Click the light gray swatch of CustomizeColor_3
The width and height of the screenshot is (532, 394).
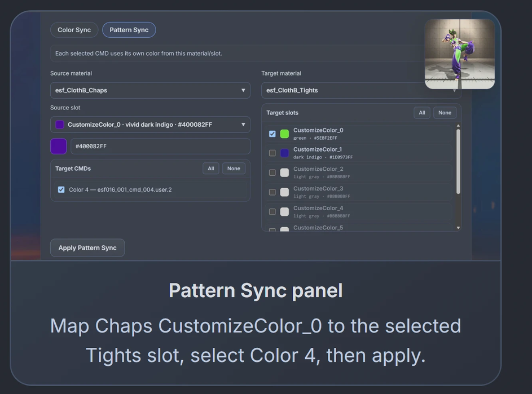coord(284,192)
